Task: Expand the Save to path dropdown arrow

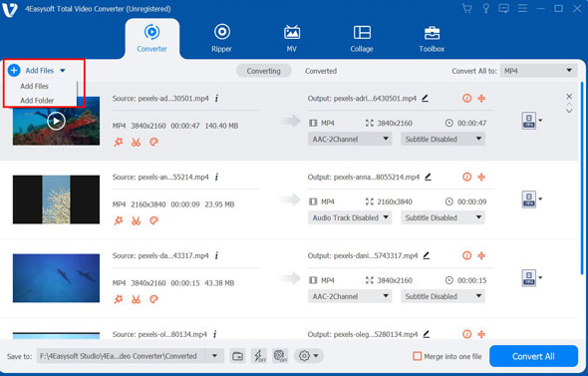Action: coord(214,356)
